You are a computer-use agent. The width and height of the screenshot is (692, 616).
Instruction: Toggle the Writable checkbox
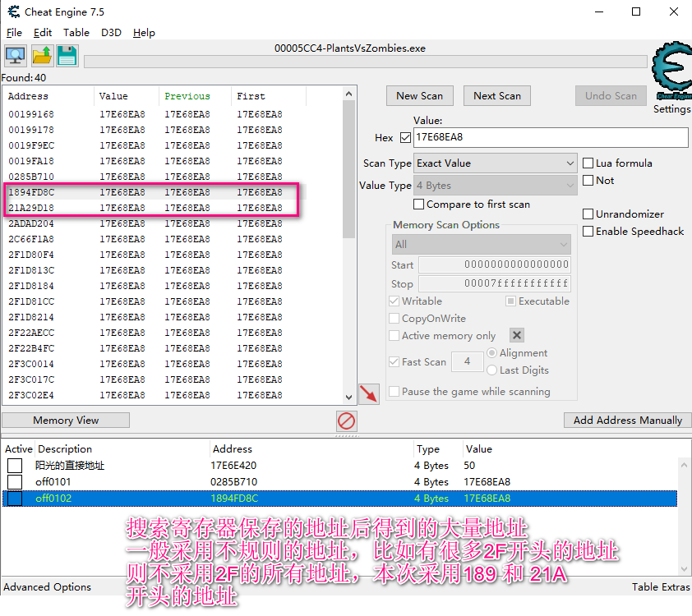[394, 301]
